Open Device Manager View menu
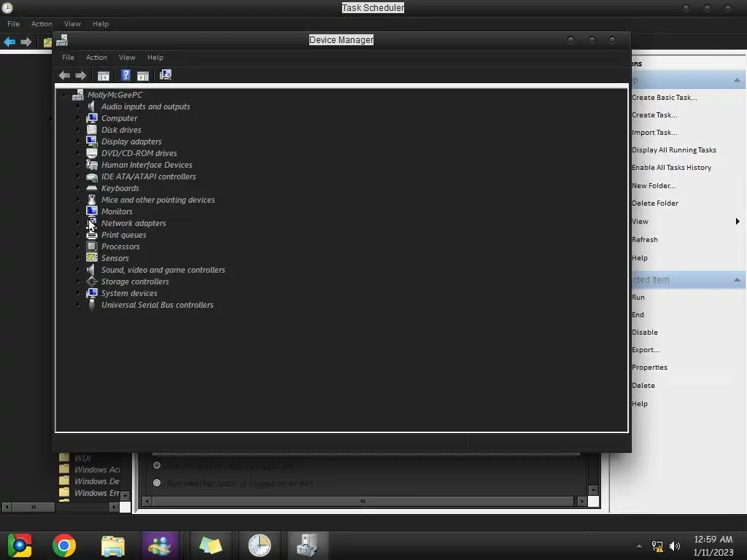Screen dimensions: 747x560 click(x=127, y=57)
